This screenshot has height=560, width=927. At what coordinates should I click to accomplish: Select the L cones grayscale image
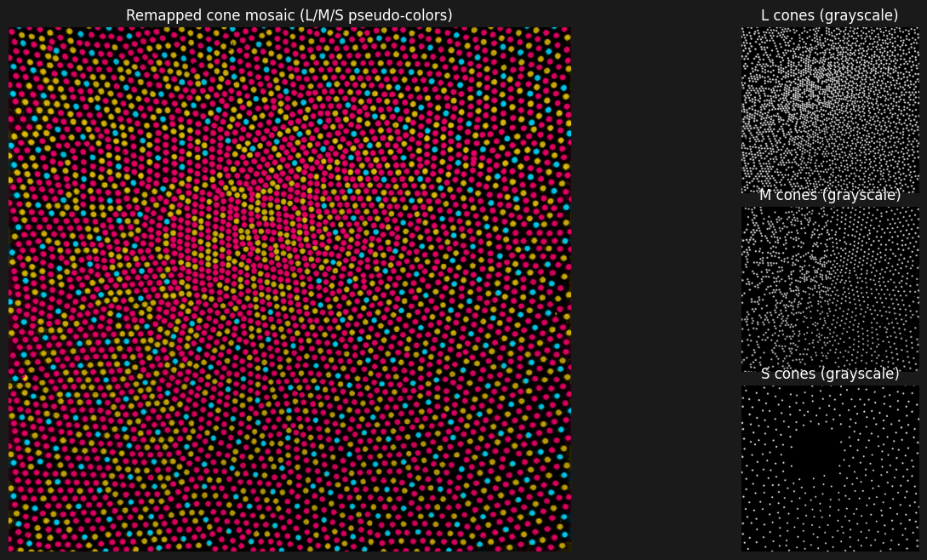[x=830, y=111]
